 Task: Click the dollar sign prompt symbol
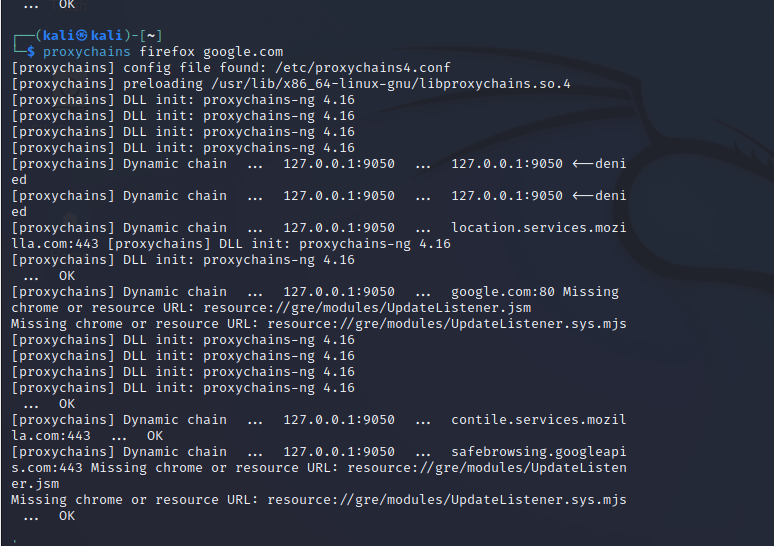pos(31,51)
